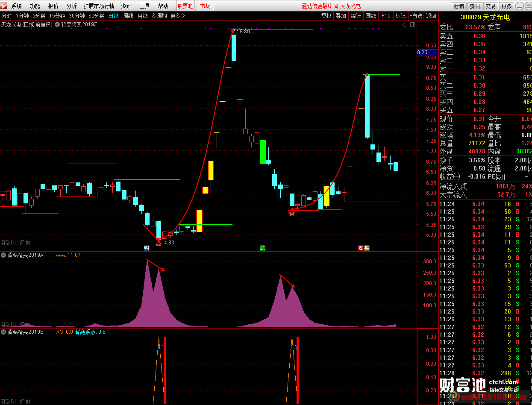Click the 换手 value 3.56%
This screenshot has height=405, width=532.
[x=477, y=160]
